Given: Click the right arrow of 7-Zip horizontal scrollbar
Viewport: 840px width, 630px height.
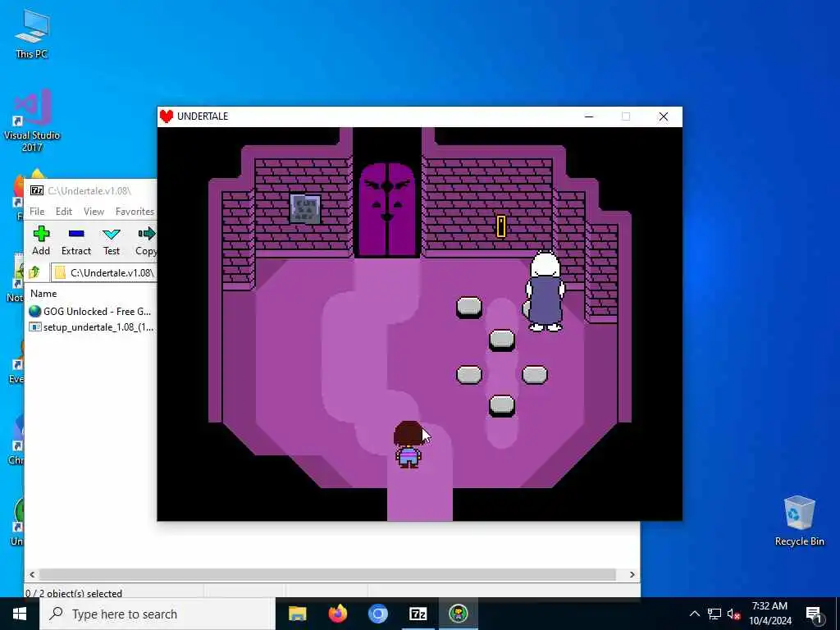Looking at the screenshot, I should click(632, 574).
